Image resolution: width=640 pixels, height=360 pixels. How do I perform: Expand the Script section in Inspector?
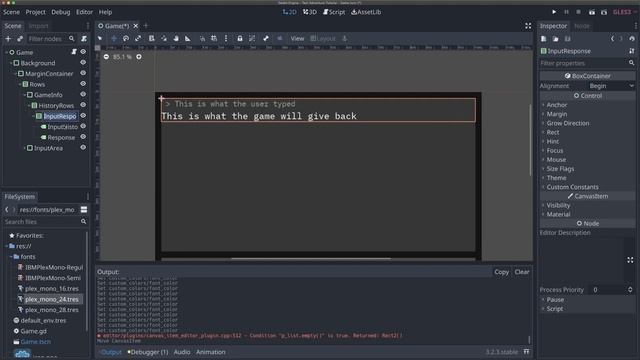point(554,309)
